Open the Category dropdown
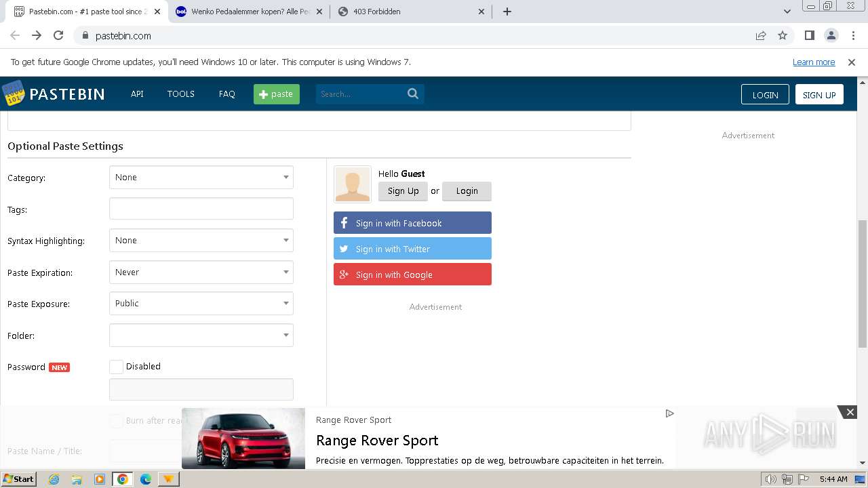868x488 pixels. click(x=201, y=178)
